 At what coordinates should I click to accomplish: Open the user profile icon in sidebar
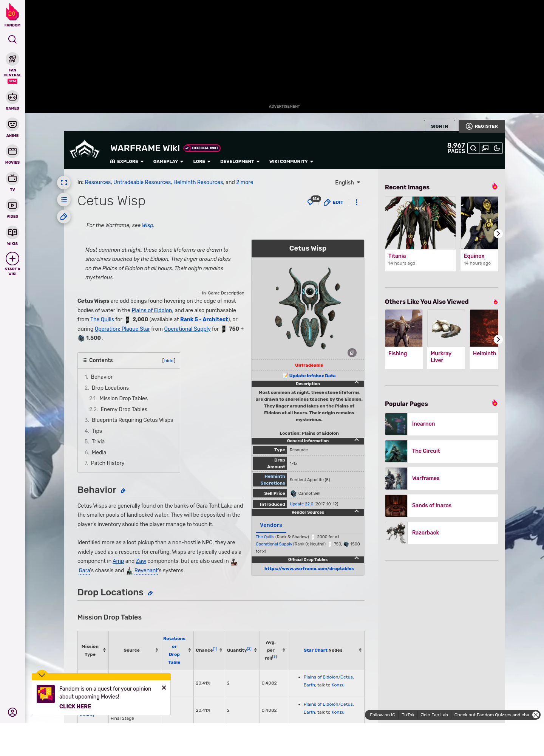click(12, 712)
